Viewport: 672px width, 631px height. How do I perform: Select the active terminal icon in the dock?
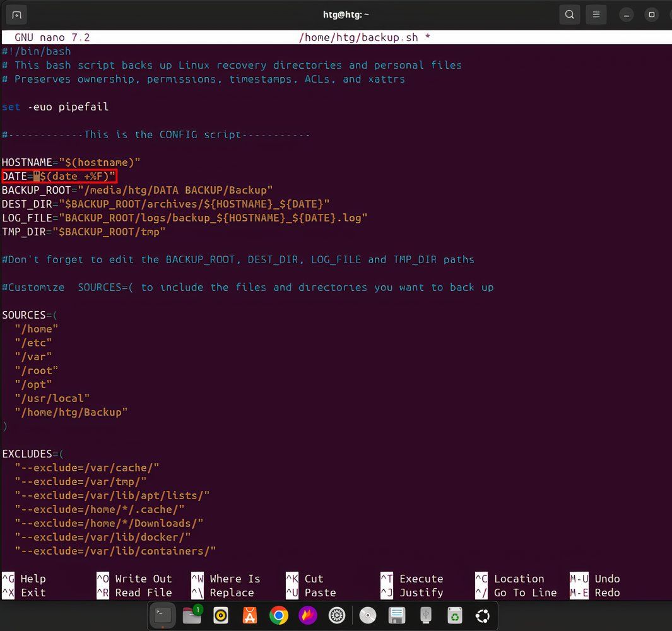point(163,615)
